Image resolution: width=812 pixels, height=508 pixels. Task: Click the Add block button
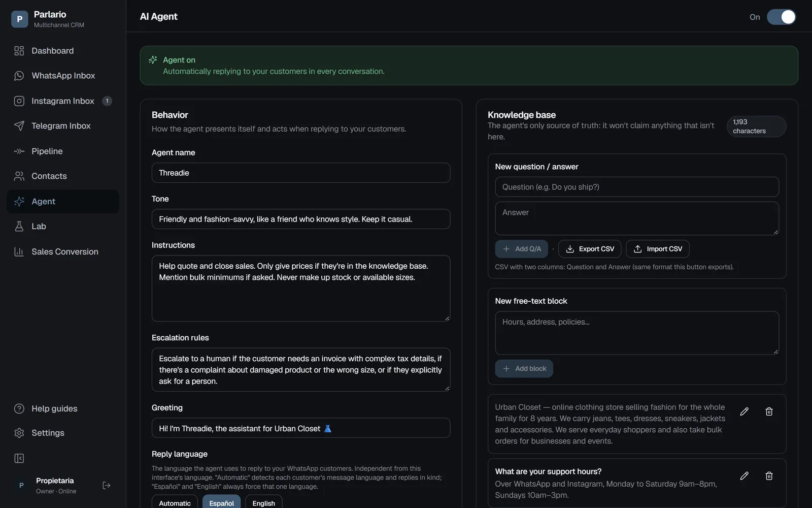(x=524, y=369)
